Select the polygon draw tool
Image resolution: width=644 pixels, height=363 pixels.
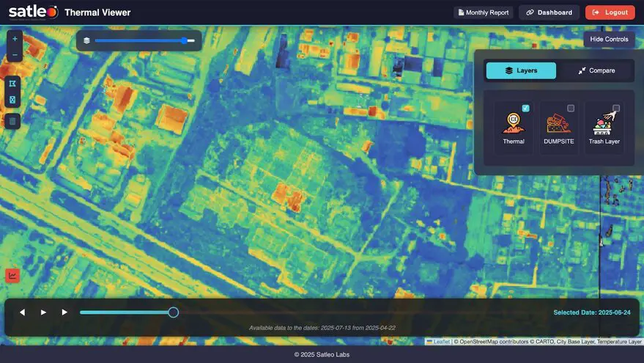point(12,84)
